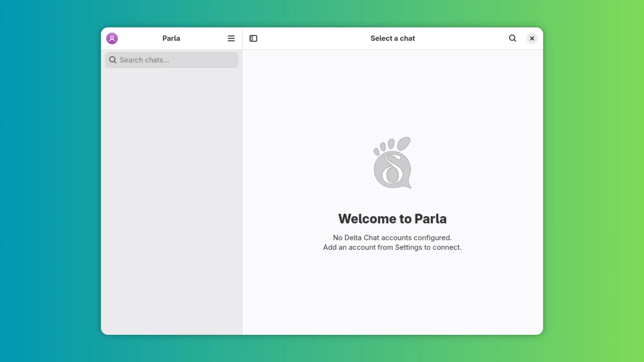Image resolution: width=644 pixels, height=362 pixels.
Task: Click the Select a chat title
Action: [x=392, y=38]
